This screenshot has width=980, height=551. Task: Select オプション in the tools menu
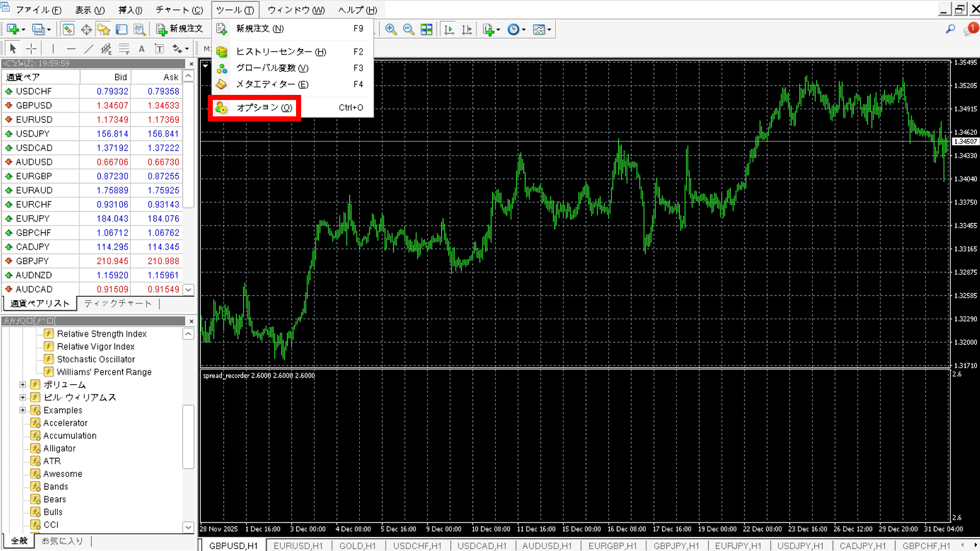pos(264,108)
